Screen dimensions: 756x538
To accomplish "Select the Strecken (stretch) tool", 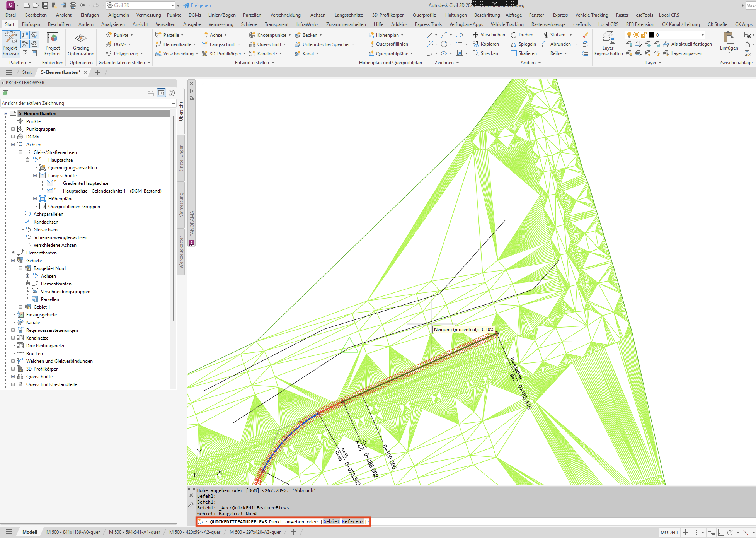I will 485,53.
